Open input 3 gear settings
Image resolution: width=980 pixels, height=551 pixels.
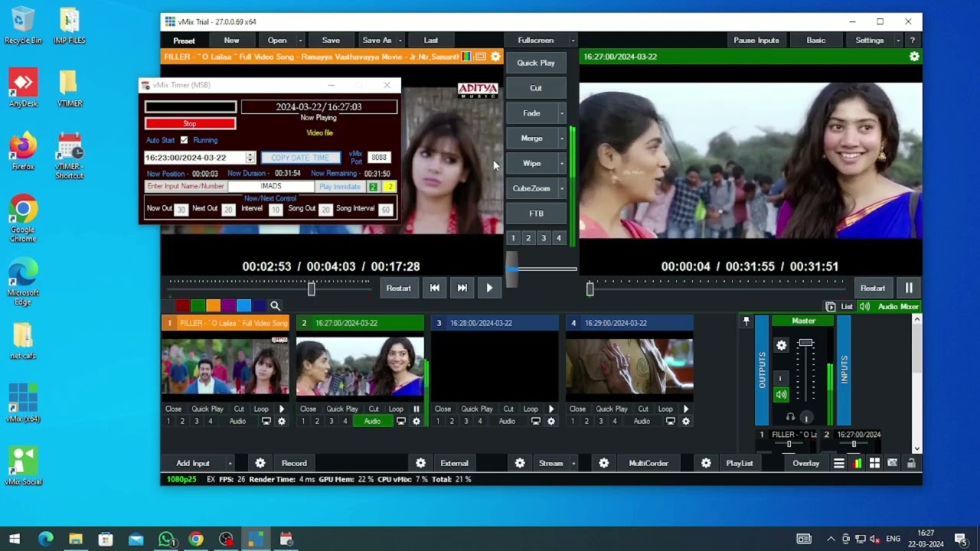click(x=551, y=422)
